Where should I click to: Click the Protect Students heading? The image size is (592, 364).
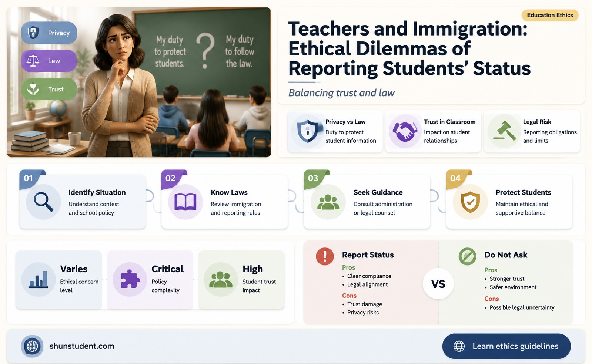click(523, 192)
